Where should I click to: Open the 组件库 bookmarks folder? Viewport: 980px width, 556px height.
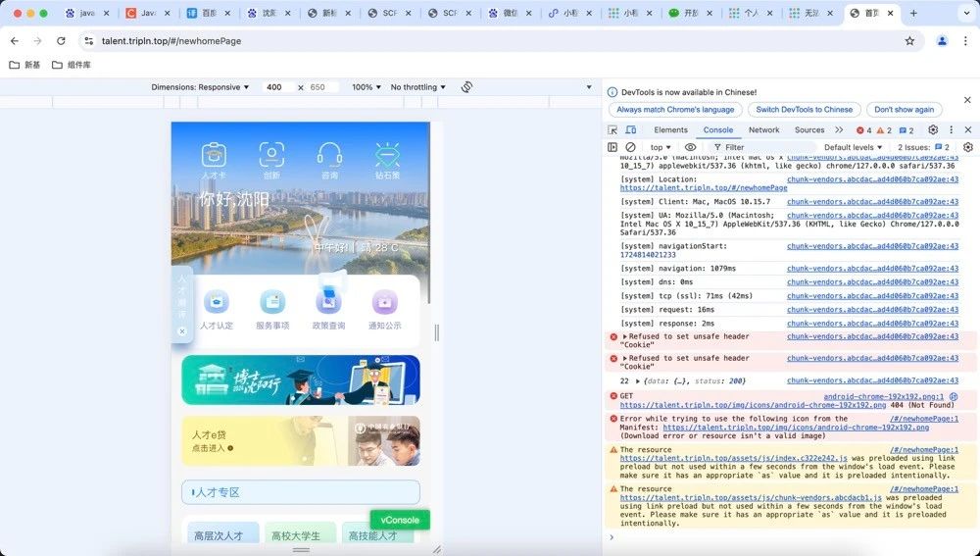pyautogui.click(x=72, y=65)
